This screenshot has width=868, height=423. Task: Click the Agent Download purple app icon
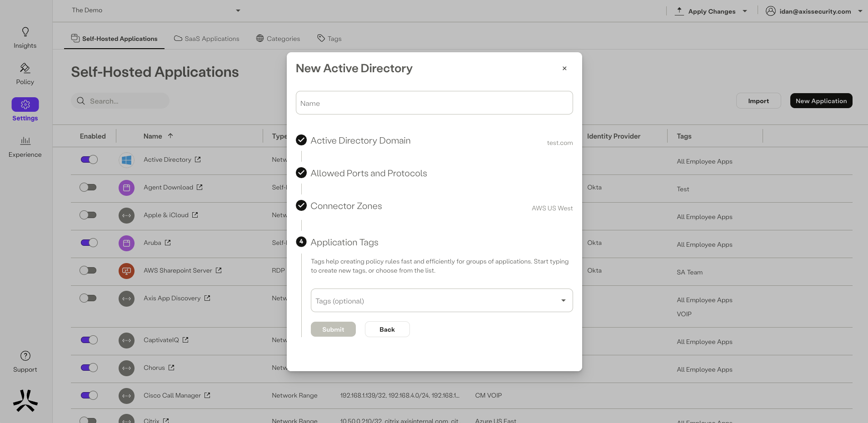click(126, 188)
